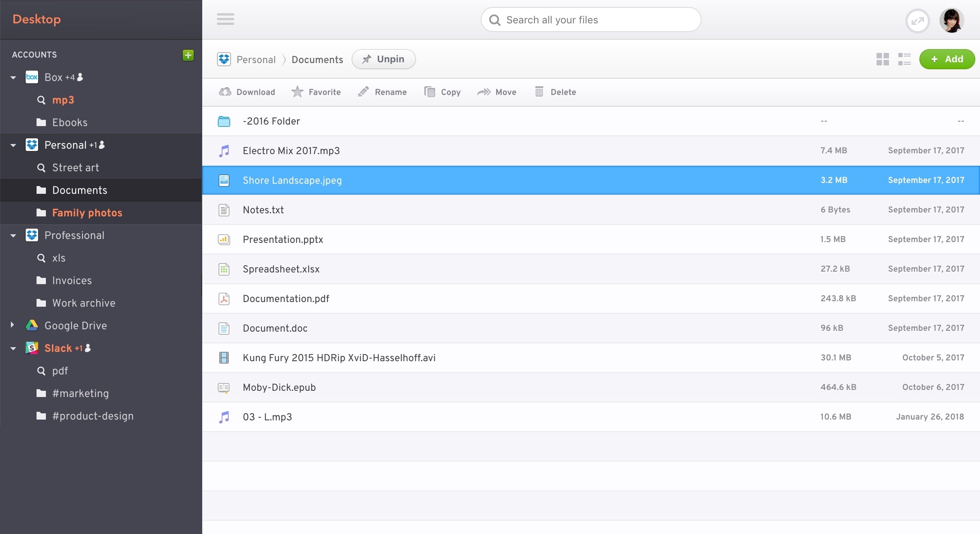
Task: Click the Rename pencil icon
Action: coord(363,91)
